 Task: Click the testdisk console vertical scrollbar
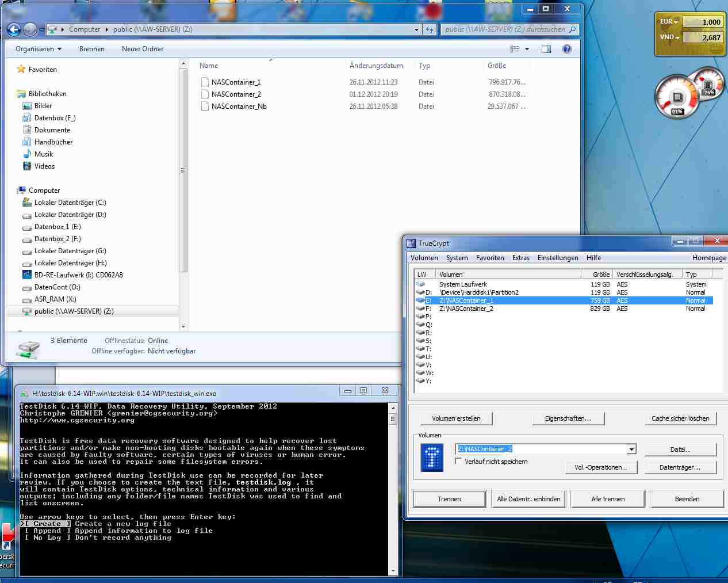point(393,489)
